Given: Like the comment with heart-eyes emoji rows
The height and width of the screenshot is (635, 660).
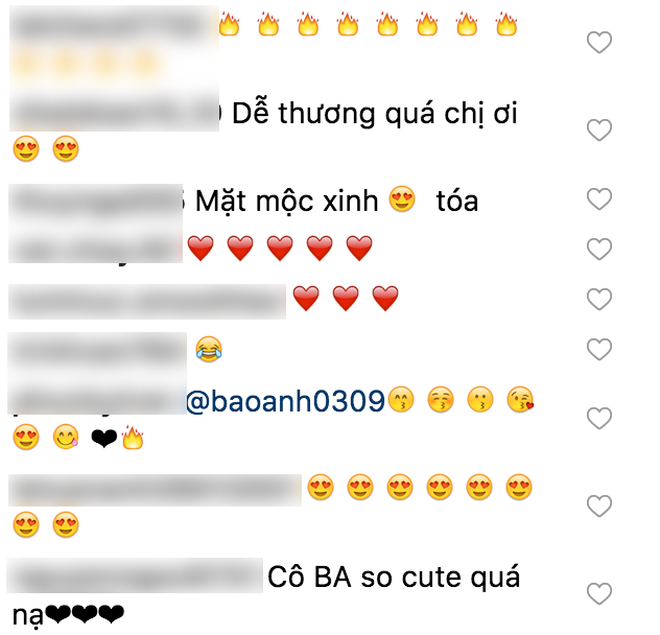Looking at the screenshot, I should [x=599, y=506].
